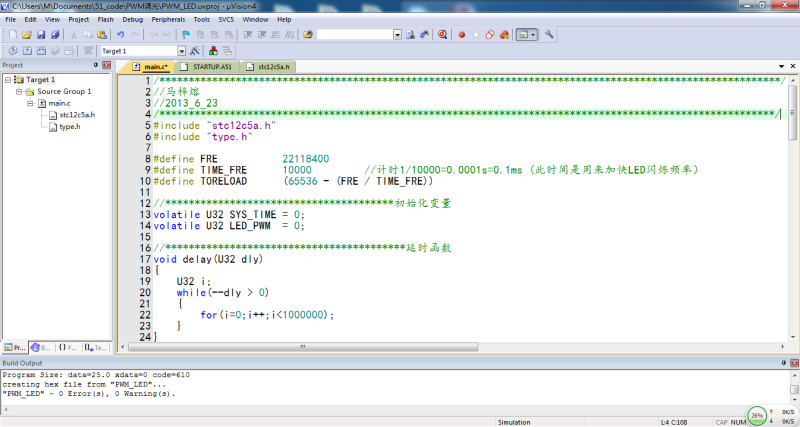800x427 pixels.
Task: Open the Flash menu
Action: pyautogui.click(x=105, y=19)
